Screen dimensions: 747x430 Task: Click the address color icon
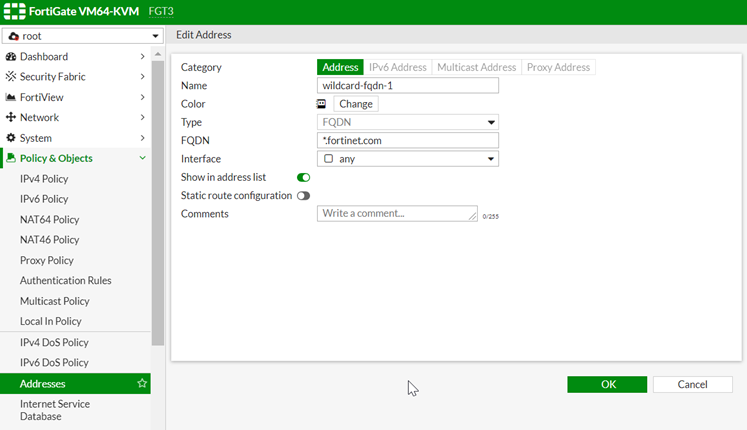pos(322,104)
